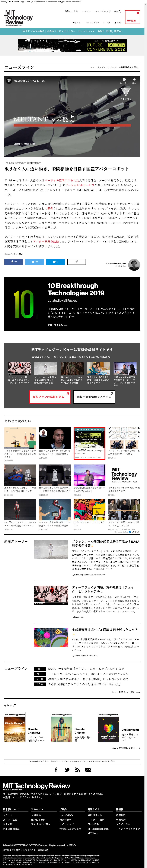Viewport: 147px width, 868px height.
Task: Click 無料で最新情報を入手する button
Action: 94,397
